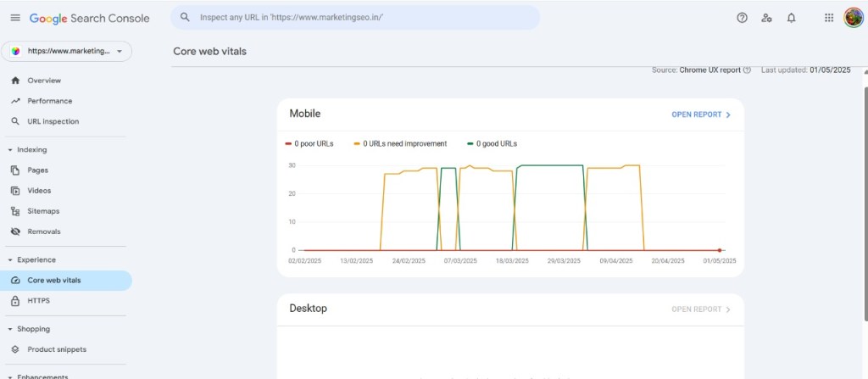Viewport: 868px width, 379px height.
Task: Click the Chrome UX report source link
Action: (x=709, y=70)
